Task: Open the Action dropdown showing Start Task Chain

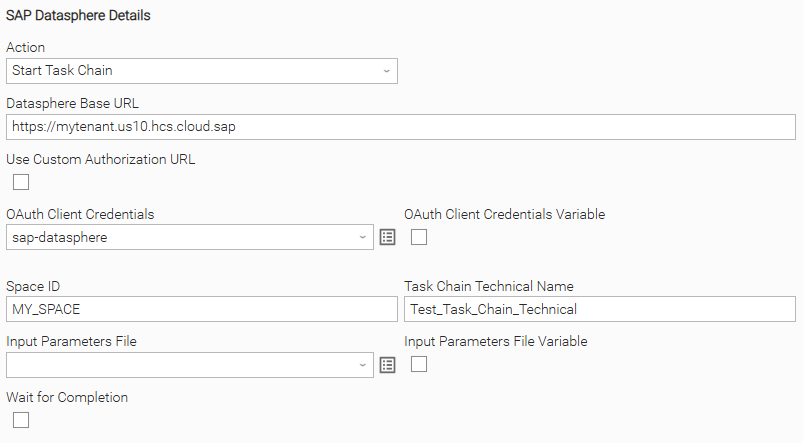Action: pyautogui.click(x=202, y=71)
